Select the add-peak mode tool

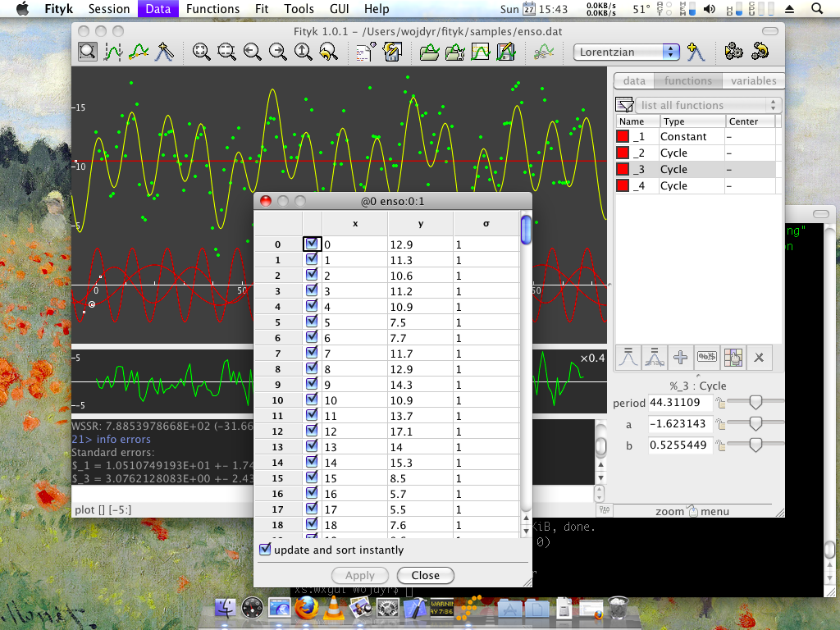[x=164, y=52]
